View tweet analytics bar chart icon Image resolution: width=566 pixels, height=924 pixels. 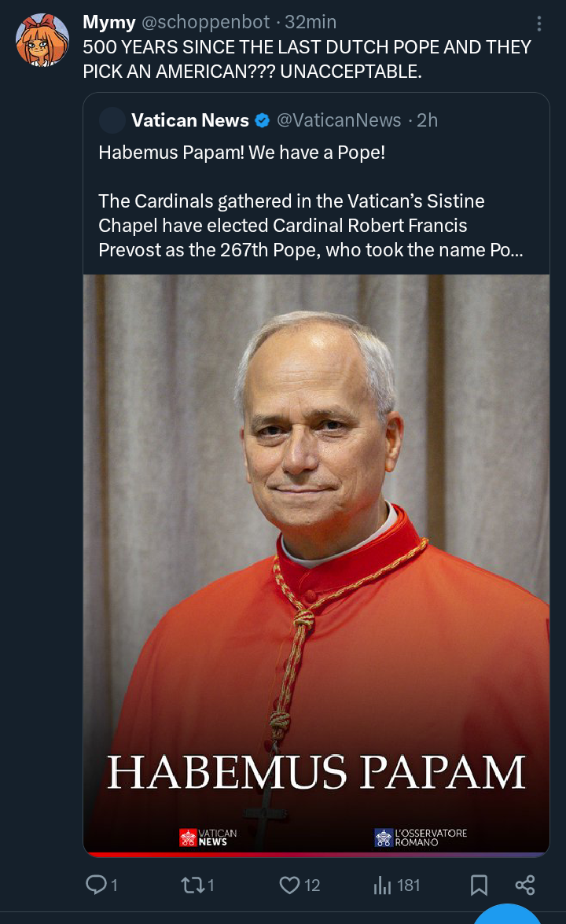coord(383,885)
